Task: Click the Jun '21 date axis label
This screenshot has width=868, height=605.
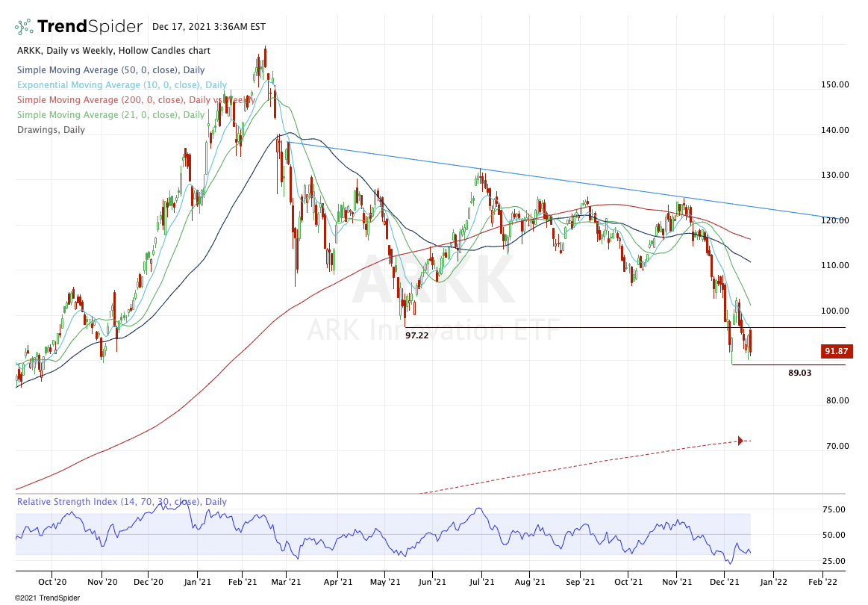Action: click(x=432, y=582)
